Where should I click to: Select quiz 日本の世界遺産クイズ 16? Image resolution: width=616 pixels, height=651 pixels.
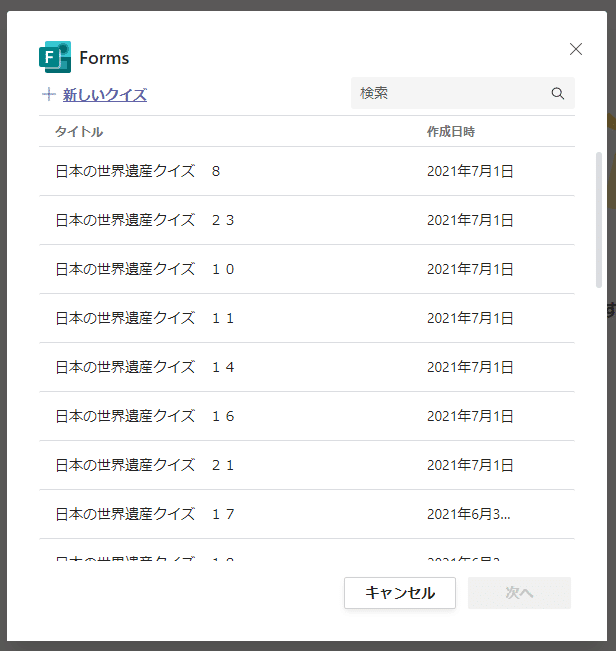click(x=307, y=416)
